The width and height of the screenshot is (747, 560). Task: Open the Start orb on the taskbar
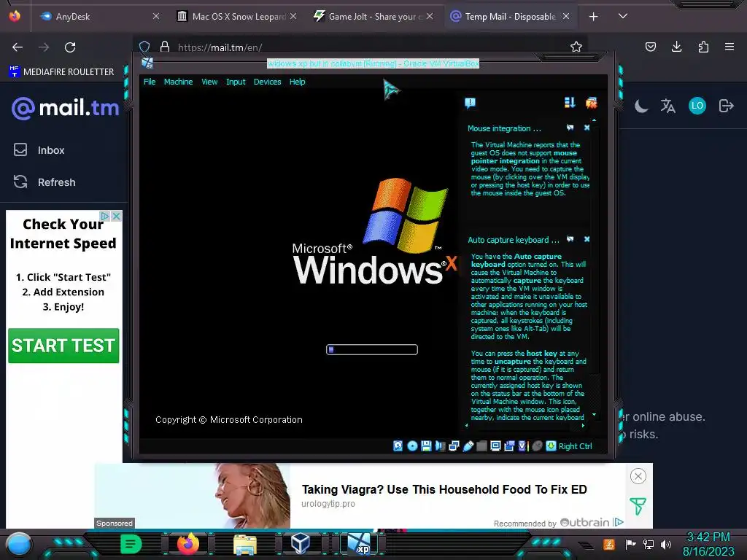click(18, 545)
